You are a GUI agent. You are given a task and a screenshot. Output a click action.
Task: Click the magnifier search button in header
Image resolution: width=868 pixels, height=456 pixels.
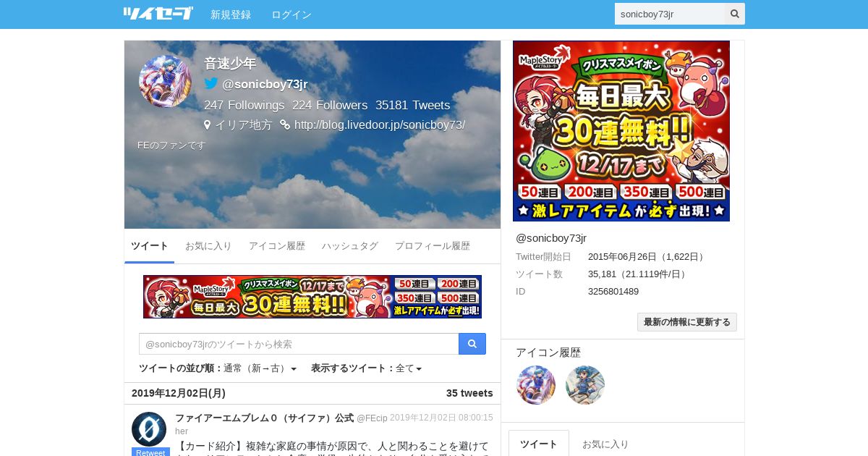(735, 14)
